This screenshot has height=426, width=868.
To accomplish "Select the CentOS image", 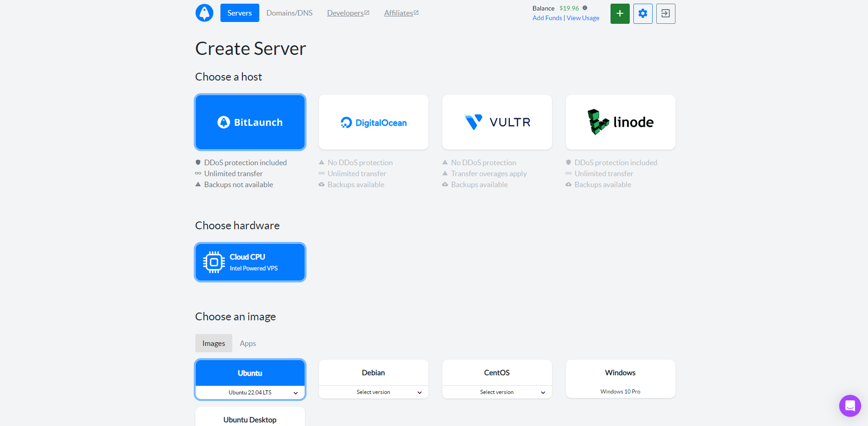I will pyautogui.click(x=497, y=372).
